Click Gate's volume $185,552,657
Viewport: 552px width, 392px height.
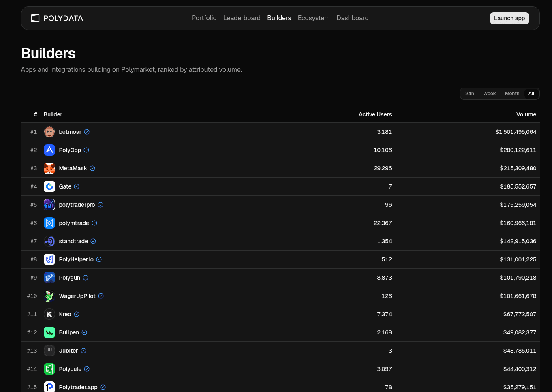pos(518,186)
